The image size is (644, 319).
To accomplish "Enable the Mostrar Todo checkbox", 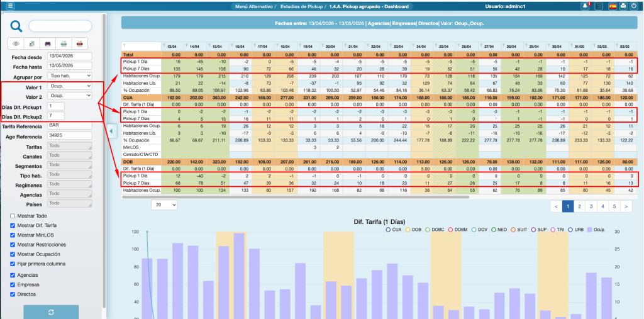I will coord(13,216).
